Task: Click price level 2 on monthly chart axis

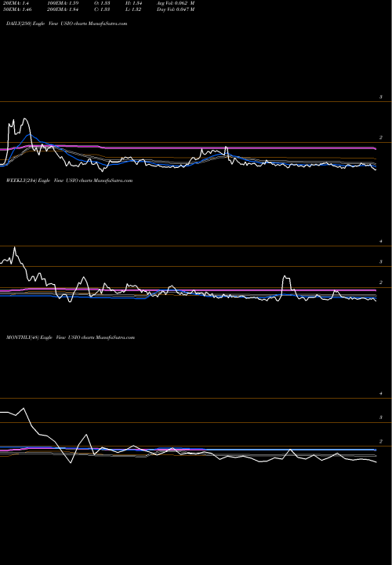Action: click(381, 441)
